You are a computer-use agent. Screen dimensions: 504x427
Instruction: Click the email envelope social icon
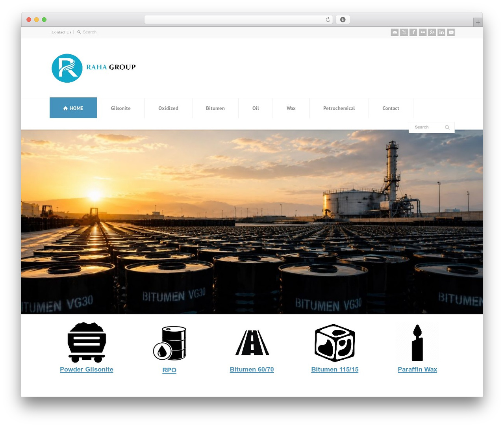pos(395,32)
